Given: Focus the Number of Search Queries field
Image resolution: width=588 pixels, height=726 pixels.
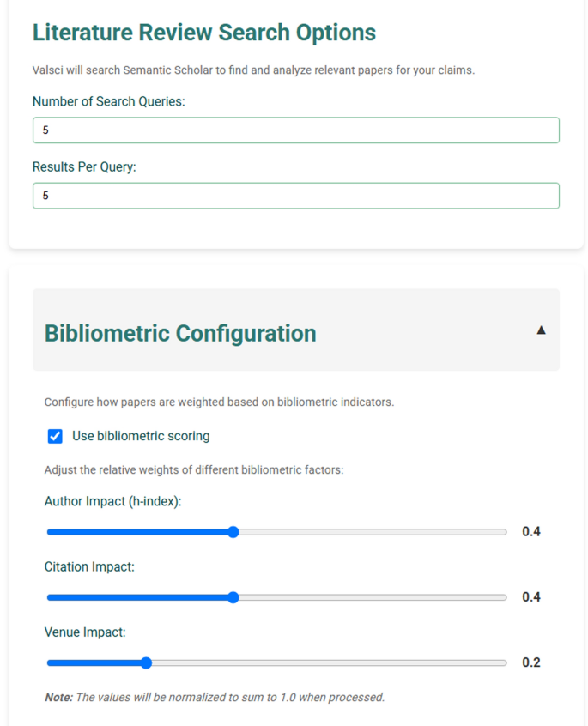Looking at the screenshot, I should coord(296,130).
